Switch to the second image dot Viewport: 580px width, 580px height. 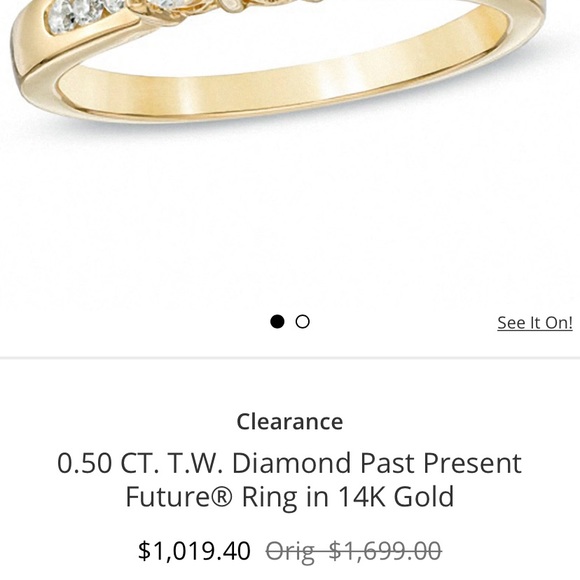coord(303,321)
